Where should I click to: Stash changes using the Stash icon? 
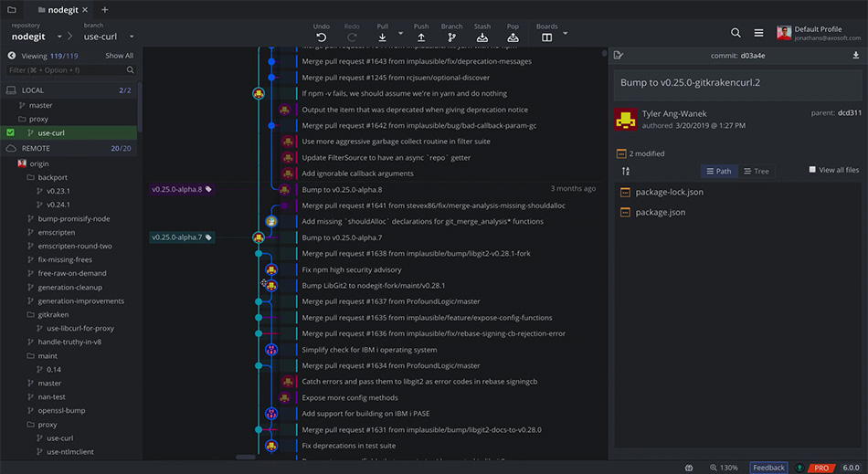(482, 37)
